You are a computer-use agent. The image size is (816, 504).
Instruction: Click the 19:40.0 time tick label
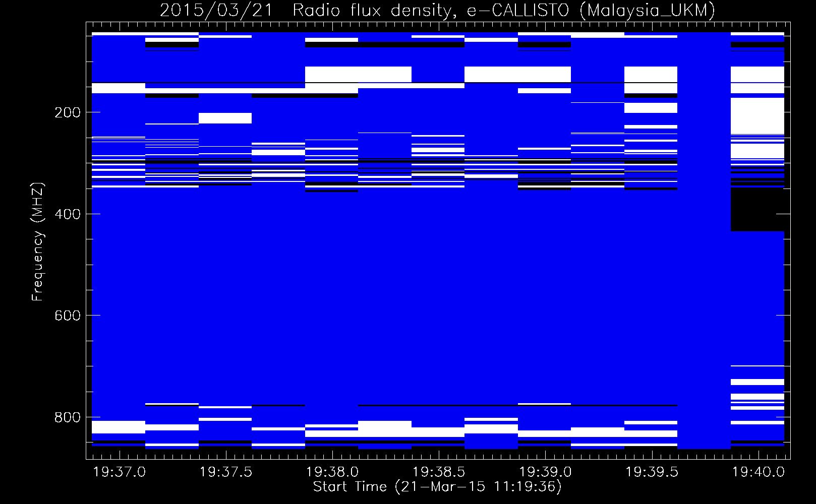[x=758, y=472]
